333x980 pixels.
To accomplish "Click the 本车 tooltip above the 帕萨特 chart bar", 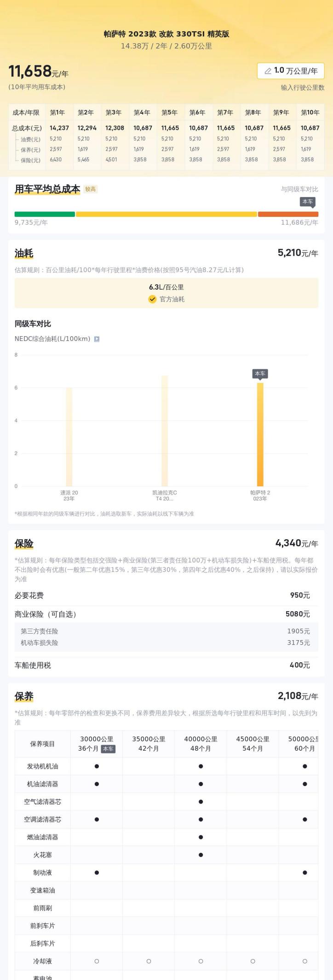I will (260, 373).
